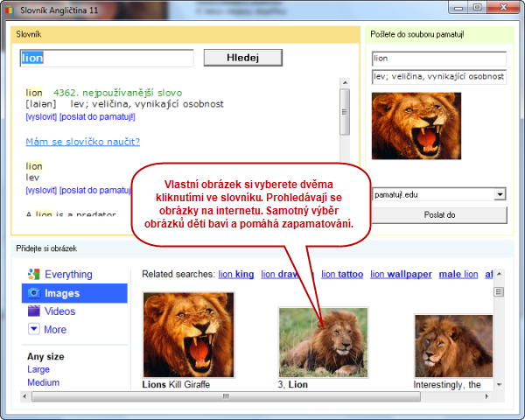
Task: Click the horizontal scrollbar thumb in image browser
Action: click(226, 396)
